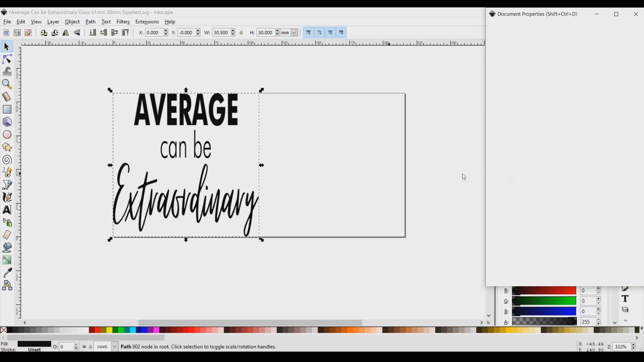Click the W width input field
This screenshot has height=362, width=644.
(x=221, y=33)
